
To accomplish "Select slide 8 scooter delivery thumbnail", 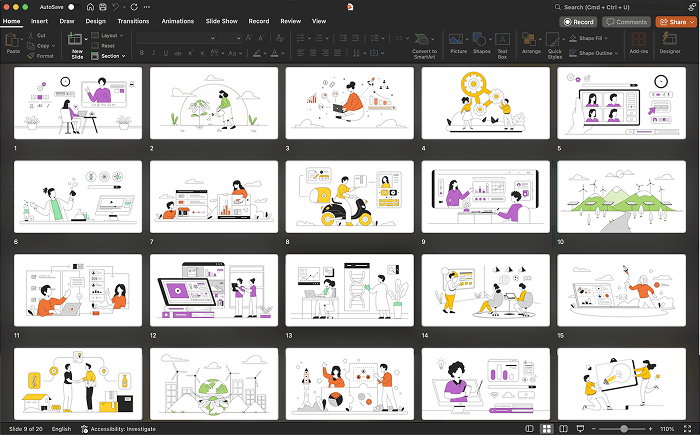I will [350, 197].
